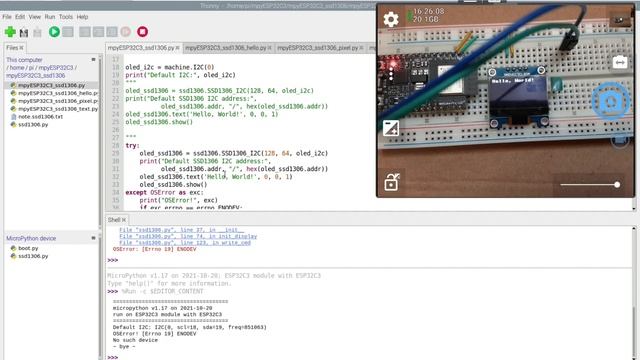Toggle the lock icon in the camera view

pos(391,182)
